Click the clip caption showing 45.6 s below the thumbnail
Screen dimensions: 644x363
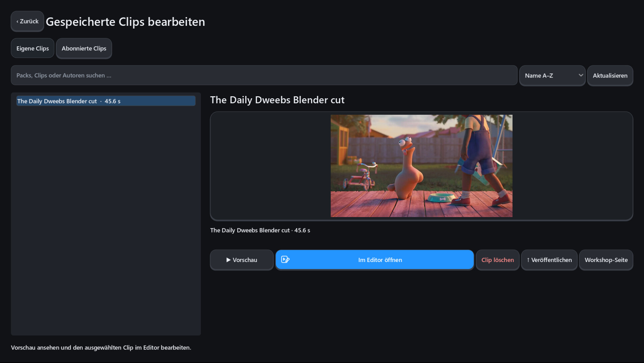[260, 230]
